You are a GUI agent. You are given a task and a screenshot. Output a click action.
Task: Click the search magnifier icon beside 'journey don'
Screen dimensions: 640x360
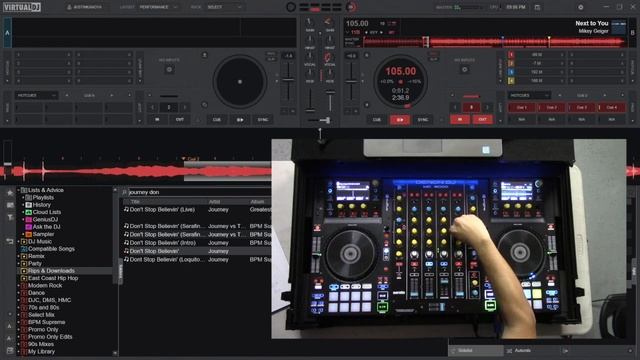point(124,192)
